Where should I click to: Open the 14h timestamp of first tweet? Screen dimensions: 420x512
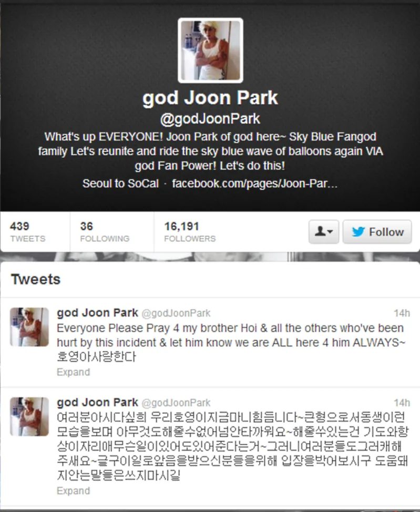pyautogui.click(x=402, y=313)
